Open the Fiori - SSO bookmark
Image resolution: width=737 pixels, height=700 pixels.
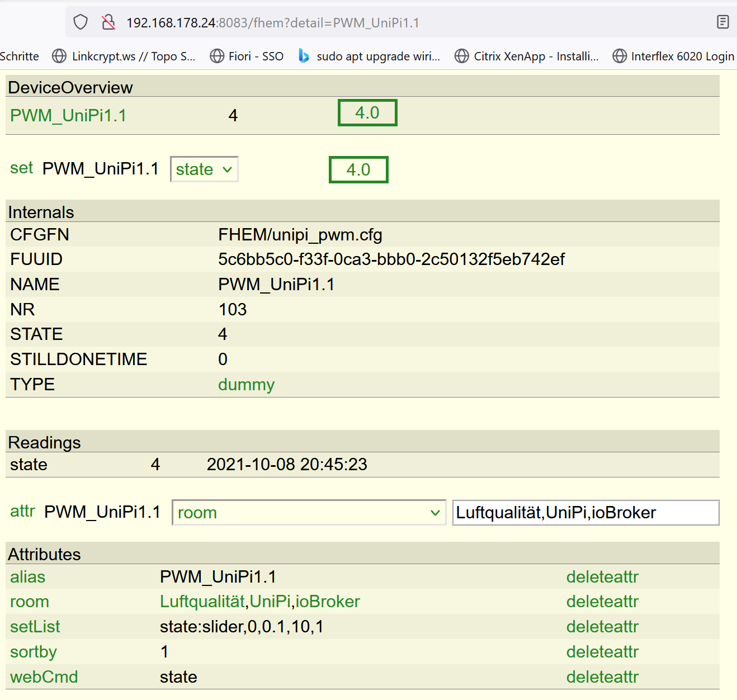(247, 56)
